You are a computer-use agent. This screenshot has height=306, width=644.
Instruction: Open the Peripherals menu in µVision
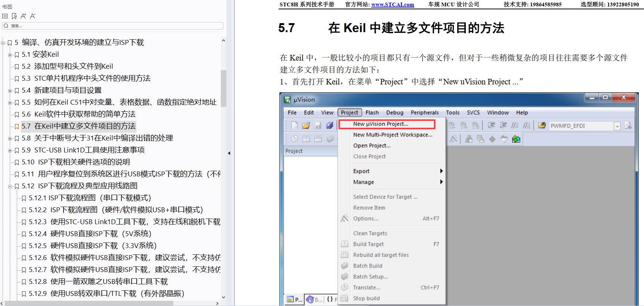pos(425,112)
